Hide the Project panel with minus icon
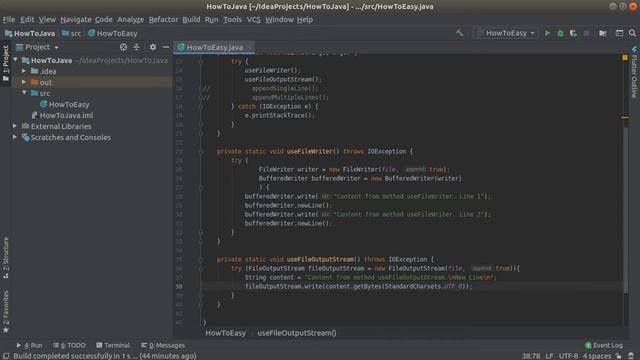Viewport: 640px width, 360px height. (166, 47)
